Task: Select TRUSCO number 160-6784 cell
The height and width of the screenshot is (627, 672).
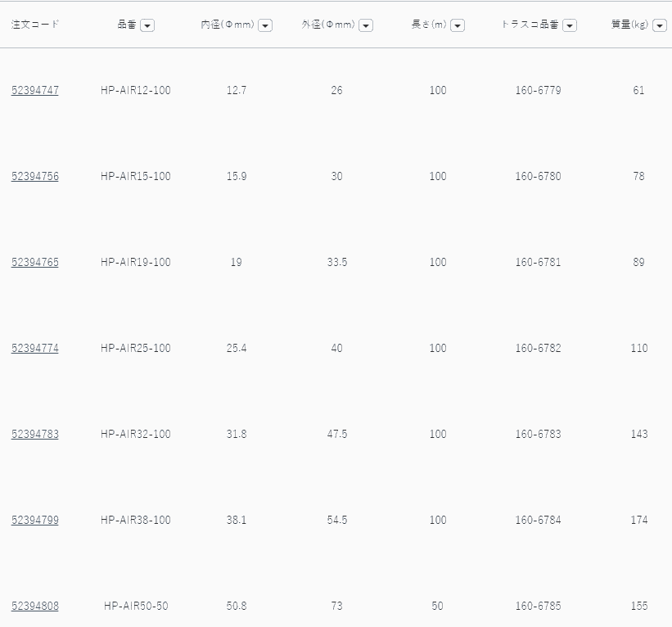Action: coord(538,520)
